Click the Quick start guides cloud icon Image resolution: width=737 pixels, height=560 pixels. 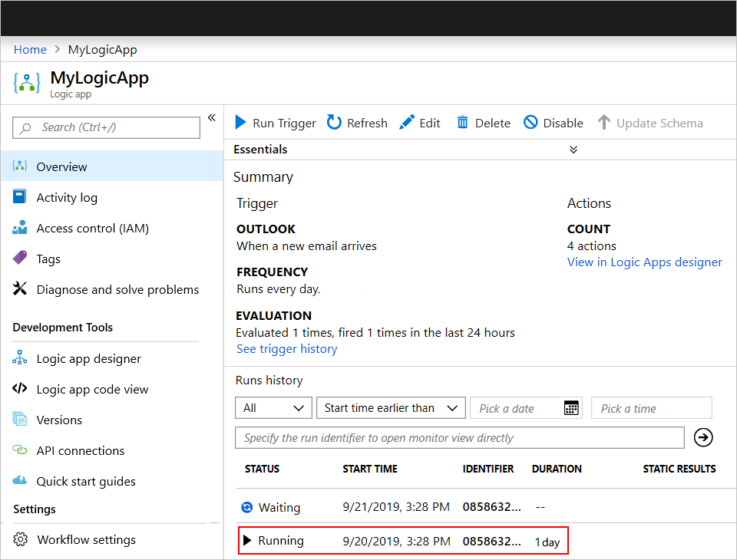(x=19, y=480)
